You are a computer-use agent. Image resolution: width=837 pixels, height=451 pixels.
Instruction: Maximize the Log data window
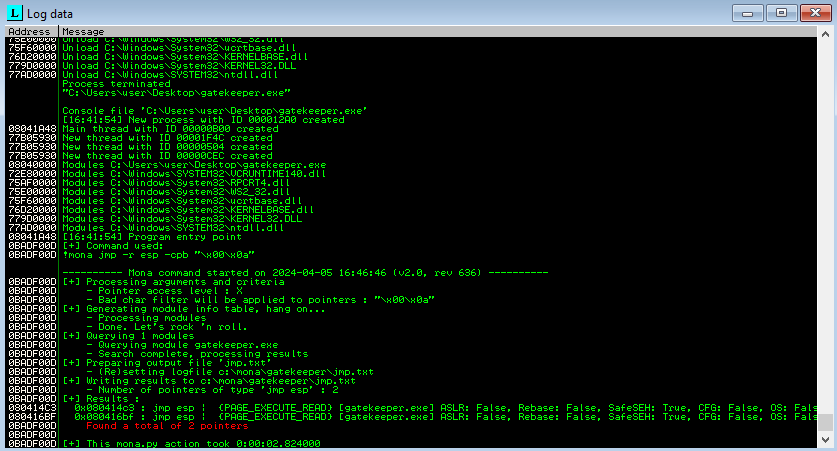pyautogui.click(x=781, y=12)
